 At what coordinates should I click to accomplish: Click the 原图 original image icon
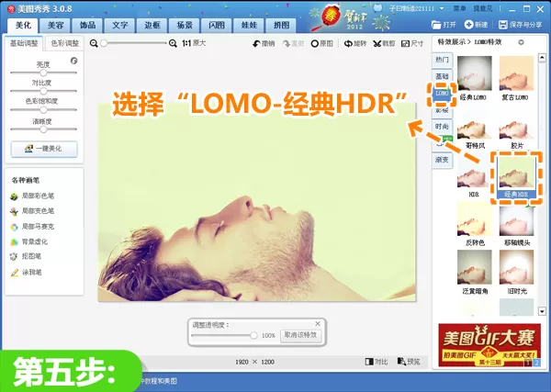(315, 43)
